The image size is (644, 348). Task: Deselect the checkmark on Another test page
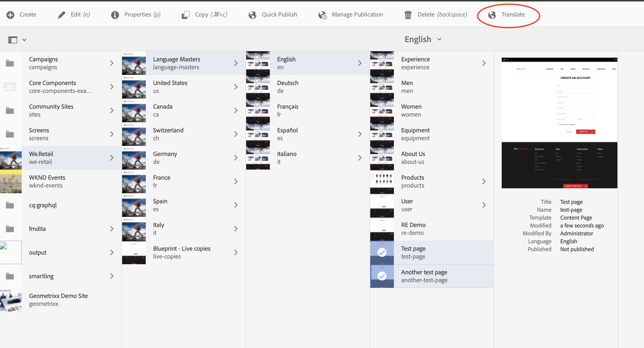click(x=382, y=276)
